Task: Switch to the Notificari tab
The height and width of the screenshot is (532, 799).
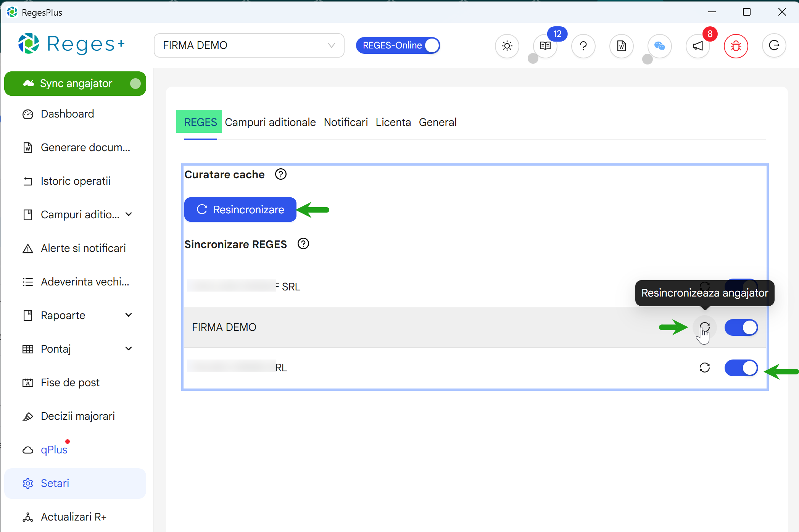Action: (345, 122)
